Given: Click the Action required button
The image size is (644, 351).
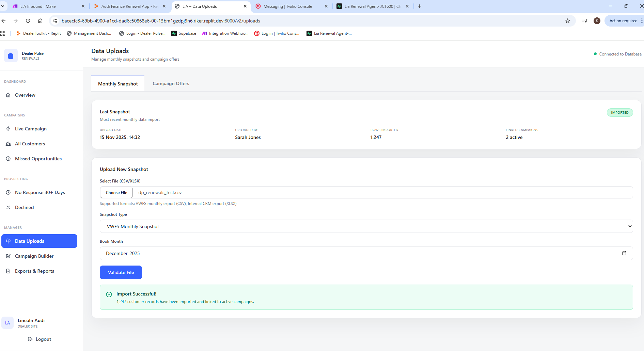Looking at the screenshot, I should 623,21.
